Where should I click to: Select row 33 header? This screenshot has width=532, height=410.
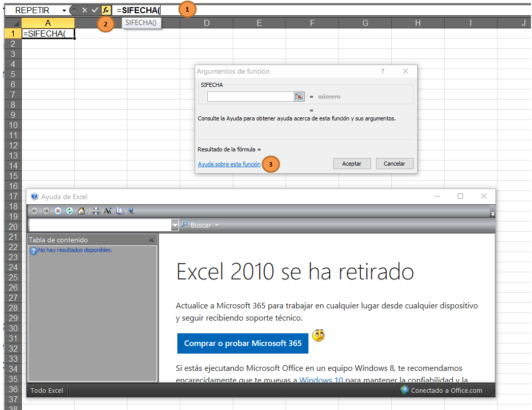tap(13, 359)
